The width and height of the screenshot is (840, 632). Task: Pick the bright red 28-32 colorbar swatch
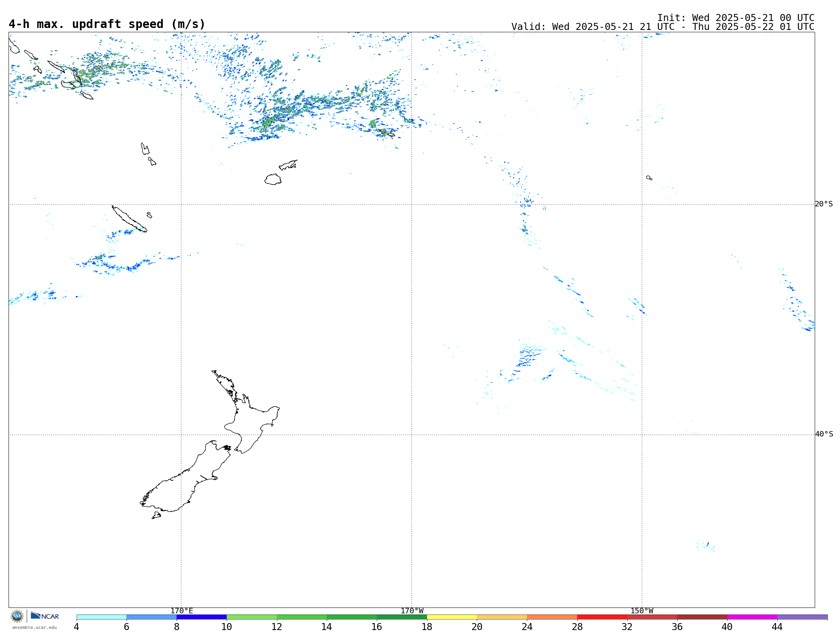tap(602, 617)
